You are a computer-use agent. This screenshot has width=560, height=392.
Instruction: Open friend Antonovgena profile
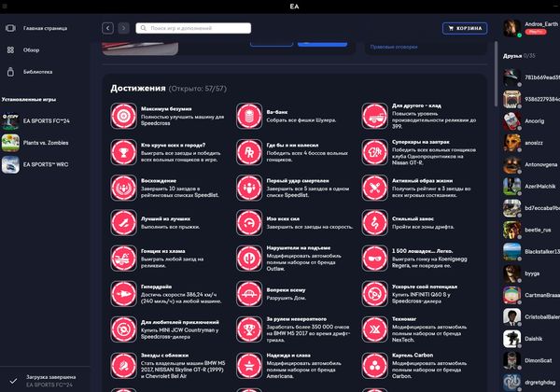531,164
